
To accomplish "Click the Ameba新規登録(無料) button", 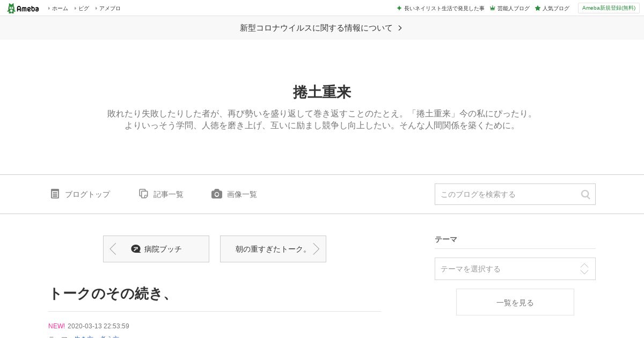I will click(609, 8).
